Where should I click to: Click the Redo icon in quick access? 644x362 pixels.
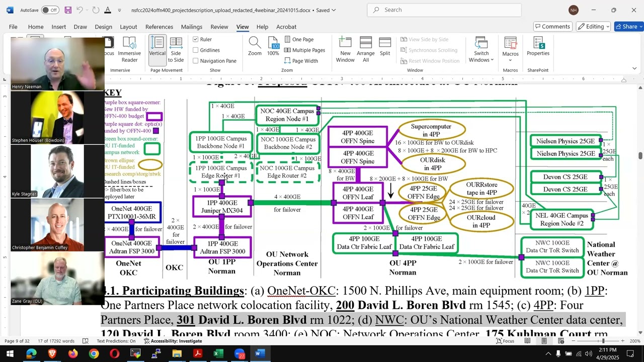(96, 10)
